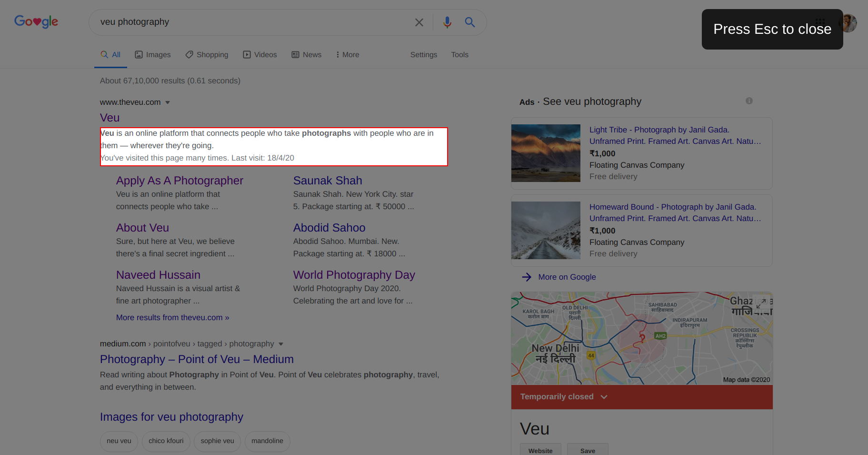Switch to the Images tab
The width and height of the screenshot is (868, 455).
tap(153, 55)
